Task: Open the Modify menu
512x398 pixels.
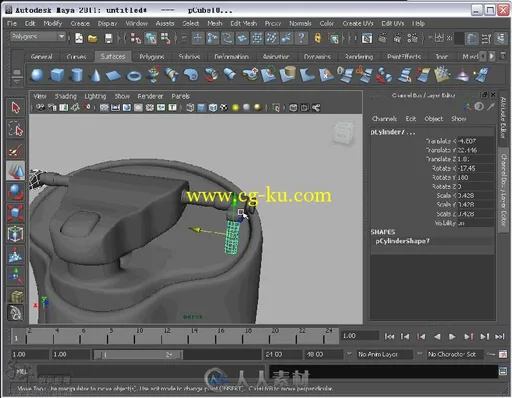Action: pyautogui.click(x=53, y=23)
